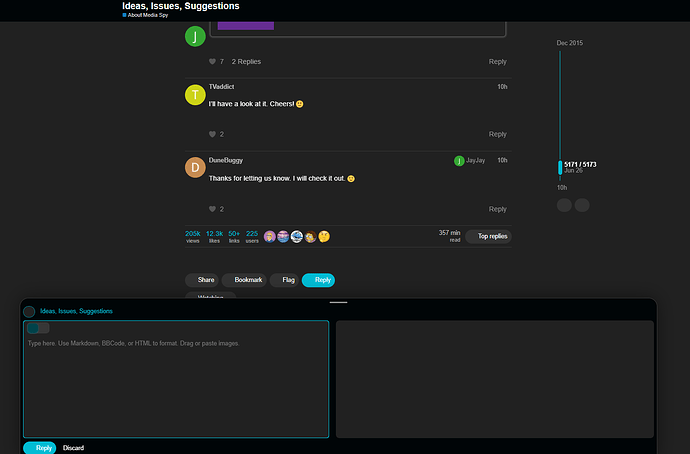Viewport: 690px width, 454px height.
Task: Toggle the composer formatting switch
Action: pos(38,328)
